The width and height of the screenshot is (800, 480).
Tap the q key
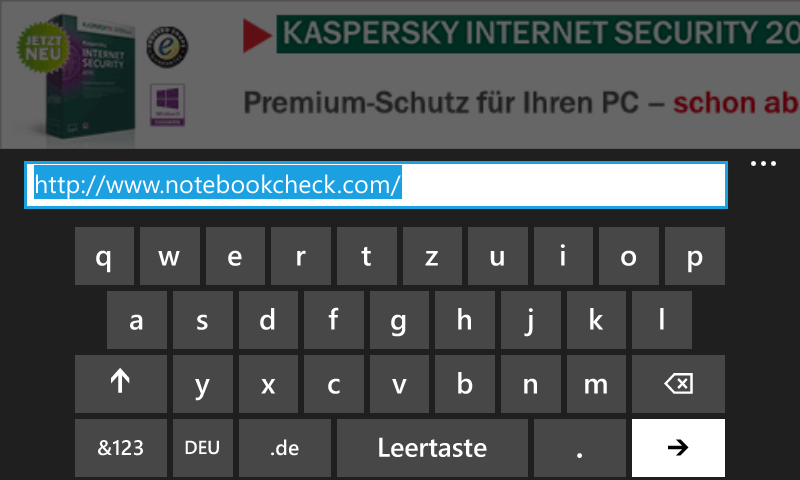tap(105, 256)
